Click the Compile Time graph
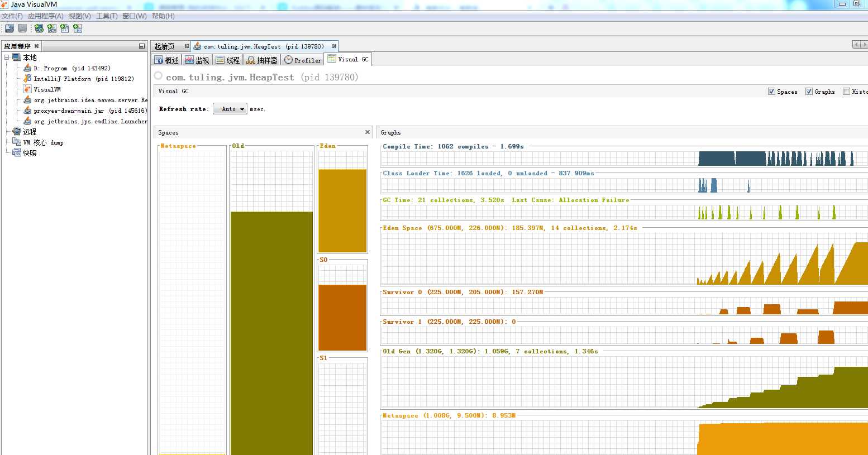Screen dimensions: 868x455 [x=624, y=159]
